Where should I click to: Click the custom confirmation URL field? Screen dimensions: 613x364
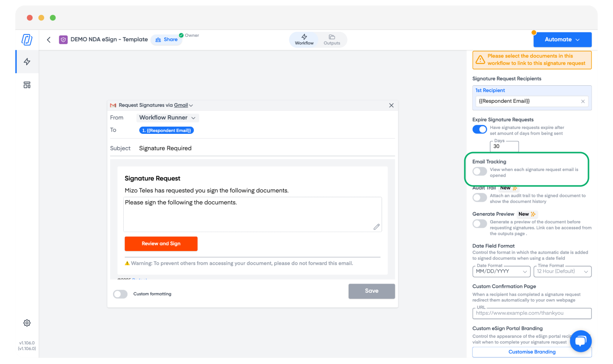click(x=531, y=313)
